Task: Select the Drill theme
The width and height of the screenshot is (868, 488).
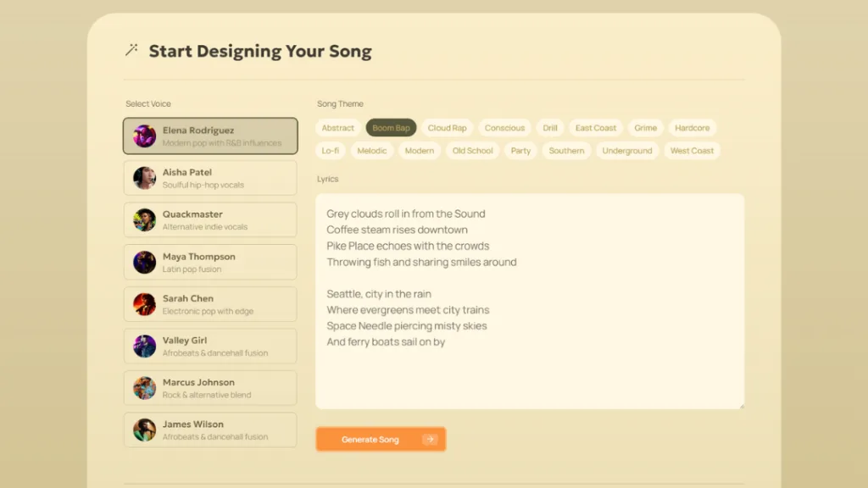Action: pyautogui.click(x=549, y=128)
